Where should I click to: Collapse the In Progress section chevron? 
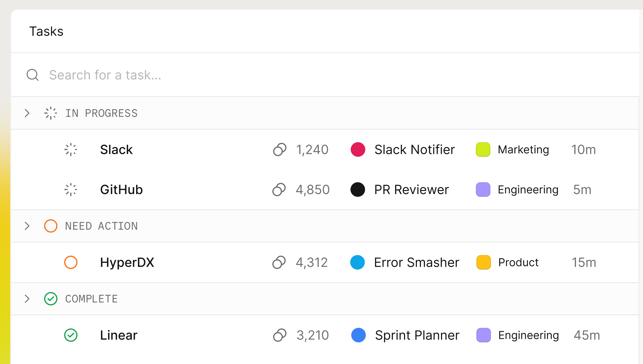[27, 113]
